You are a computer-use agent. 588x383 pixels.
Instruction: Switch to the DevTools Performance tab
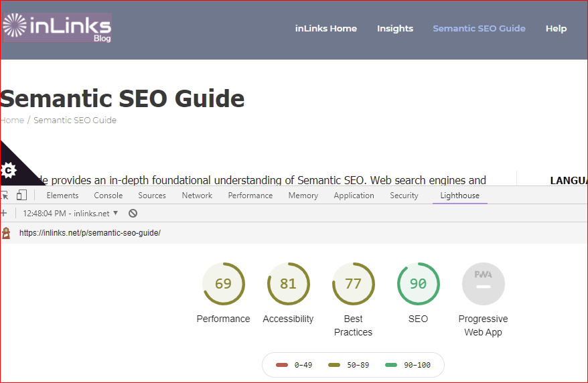tap(250, 196)
